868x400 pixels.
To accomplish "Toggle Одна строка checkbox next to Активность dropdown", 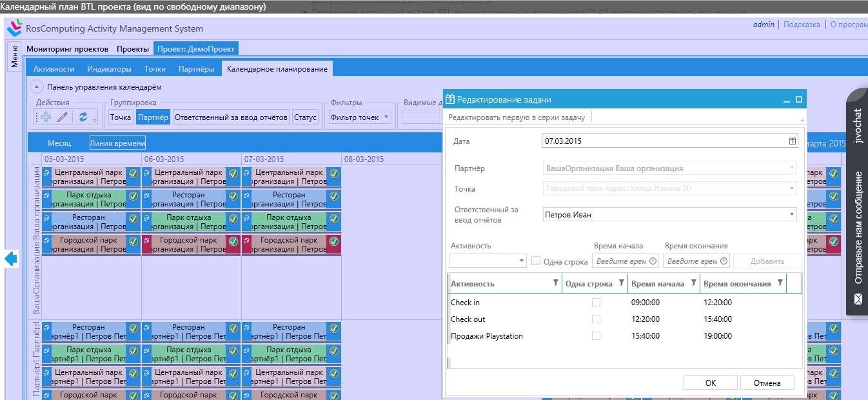I will [536, 260].
